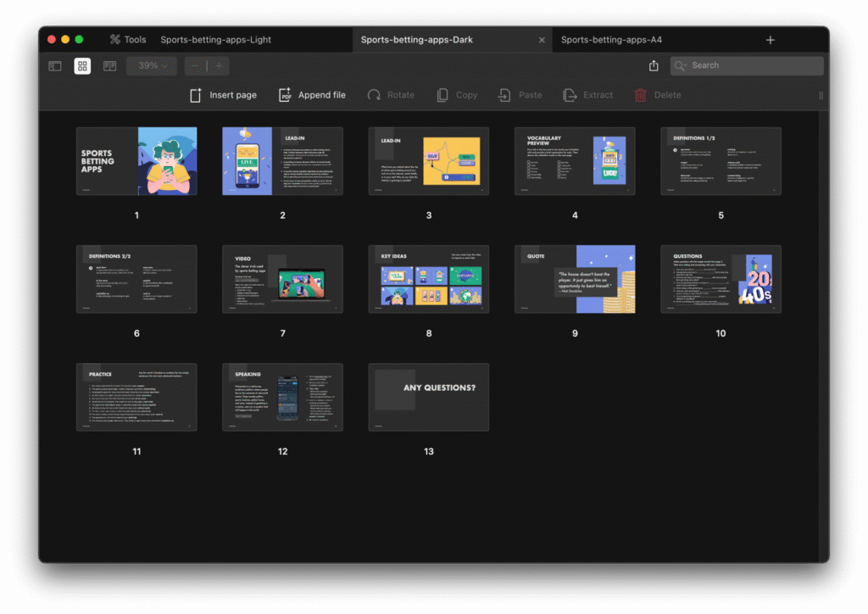Select the page 13 Any Questions thumbnail

[428, 397]
